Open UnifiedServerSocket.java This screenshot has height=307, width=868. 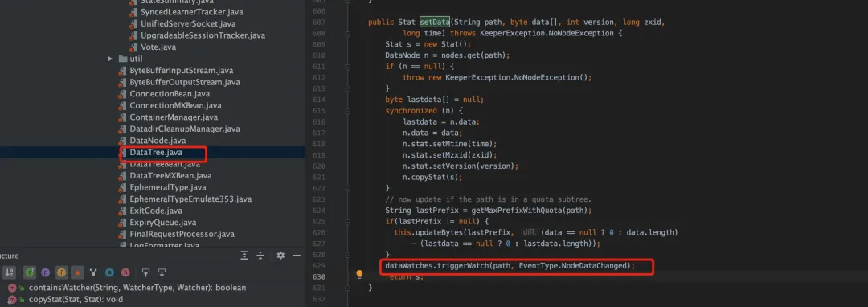pyautogui.click(x=188, y=24)
